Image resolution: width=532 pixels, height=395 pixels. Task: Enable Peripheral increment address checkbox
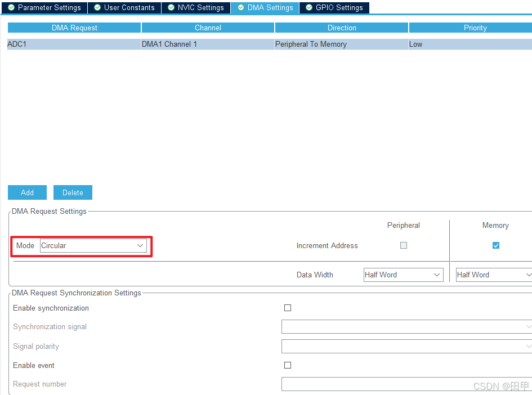(x=404, y=245)
